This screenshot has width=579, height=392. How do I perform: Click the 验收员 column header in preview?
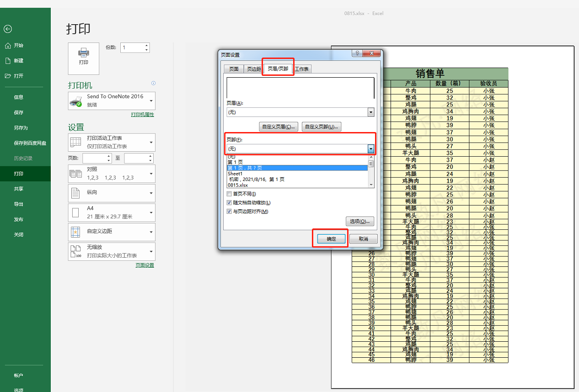(488, 84)
